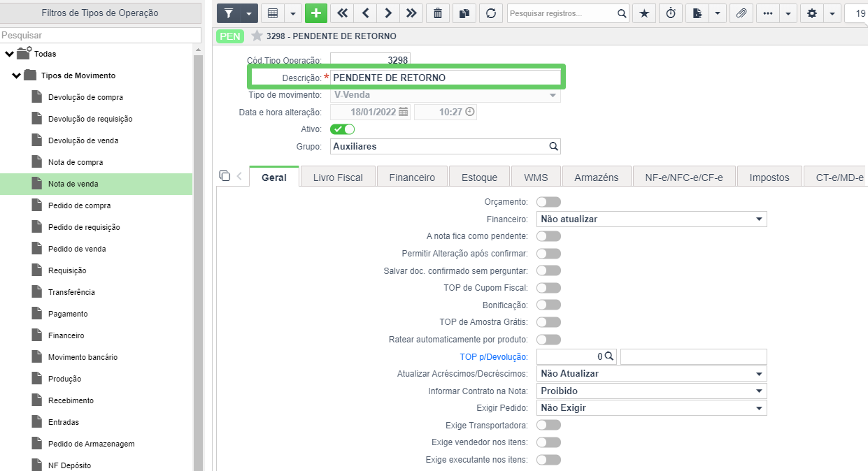The image size is (868, 471).
Task: Click the duplicate record icon
Action: 464,13
